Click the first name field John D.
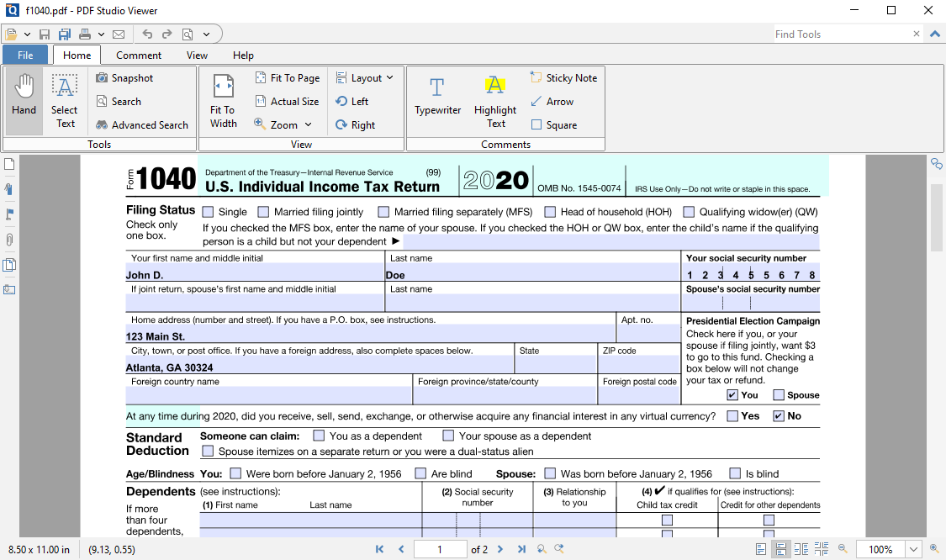Screen dimensions: 946x560 [255, 272]
